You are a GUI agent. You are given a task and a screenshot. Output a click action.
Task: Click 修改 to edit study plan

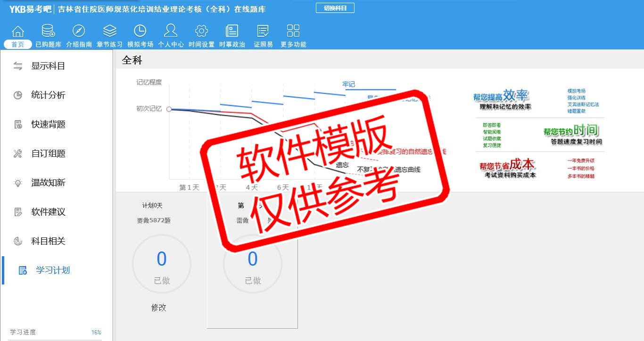pyautogui.click(x=159, y=308)
